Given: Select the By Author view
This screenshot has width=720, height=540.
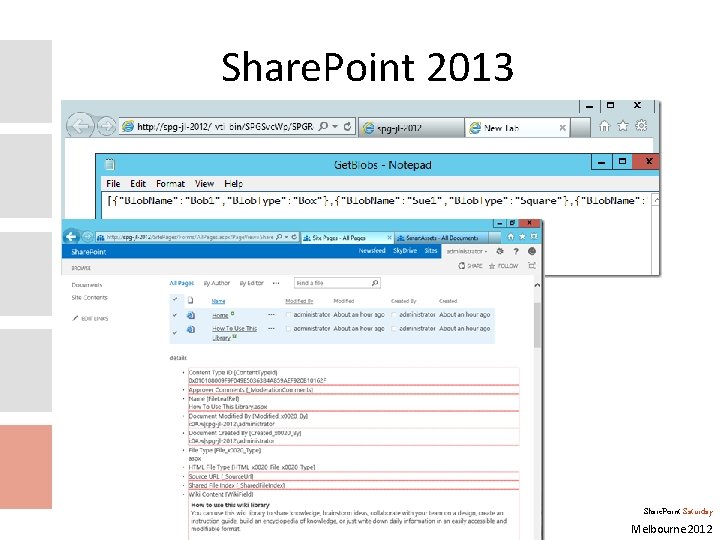Looking at the screenshot, I should [217, 283].
